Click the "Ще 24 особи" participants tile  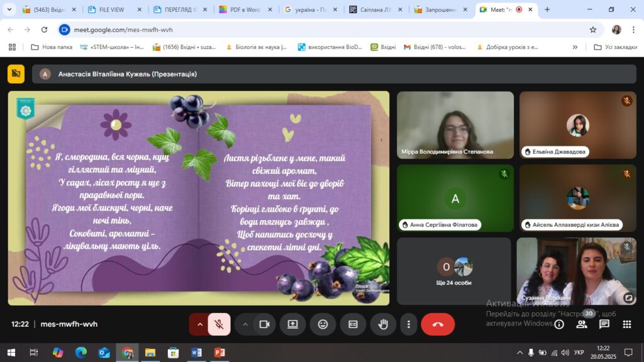tap(454, 270)
